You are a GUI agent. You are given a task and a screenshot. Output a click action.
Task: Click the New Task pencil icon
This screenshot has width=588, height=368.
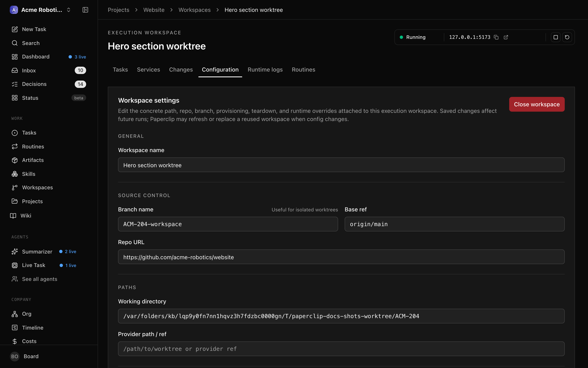tap(14, 29)
